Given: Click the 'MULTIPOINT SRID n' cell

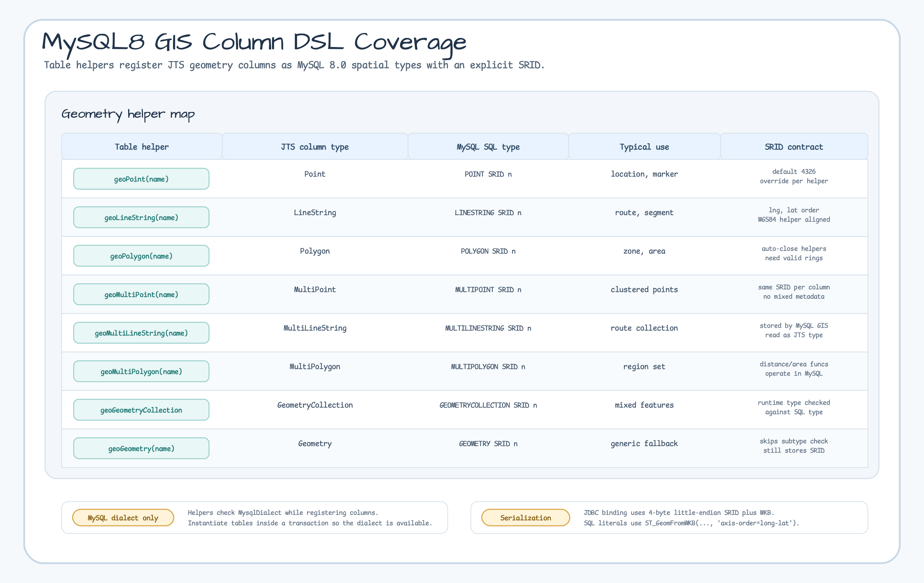Looking at the screenshot, I should [x=488, y=290].
